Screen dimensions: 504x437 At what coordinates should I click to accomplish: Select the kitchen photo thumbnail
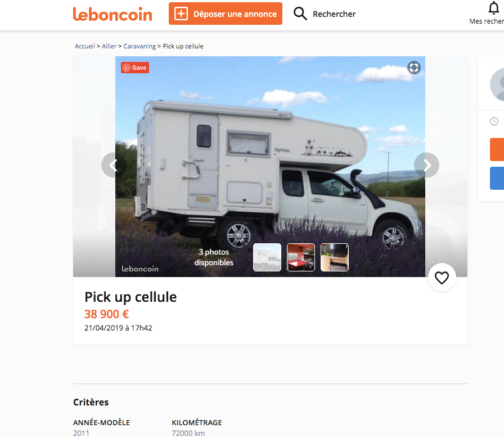click(x=335, y=257)
